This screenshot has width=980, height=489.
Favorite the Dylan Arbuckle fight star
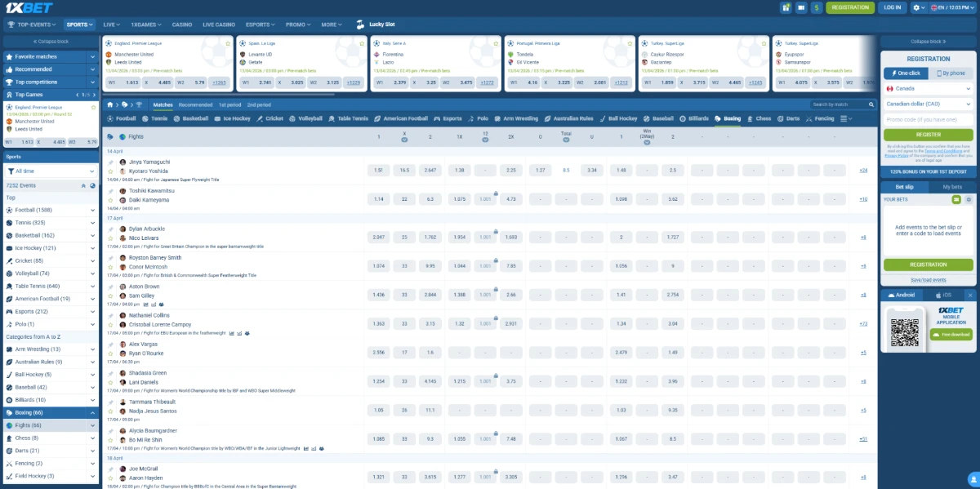tap(110, 238)
